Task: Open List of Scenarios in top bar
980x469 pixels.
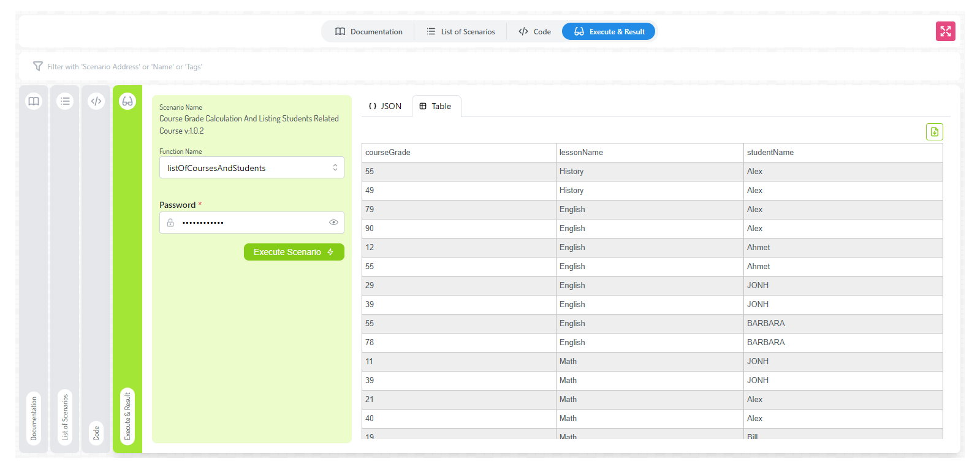Action: pyautogui.click(x=461, y=32)
